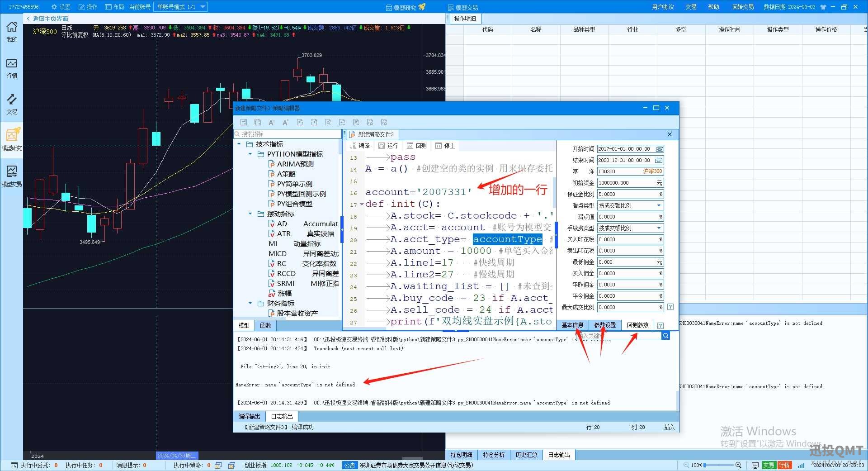Open 持仓分析 tab
Image resolution: width=868 pixels, height=471 pixels.
point(494,455)
